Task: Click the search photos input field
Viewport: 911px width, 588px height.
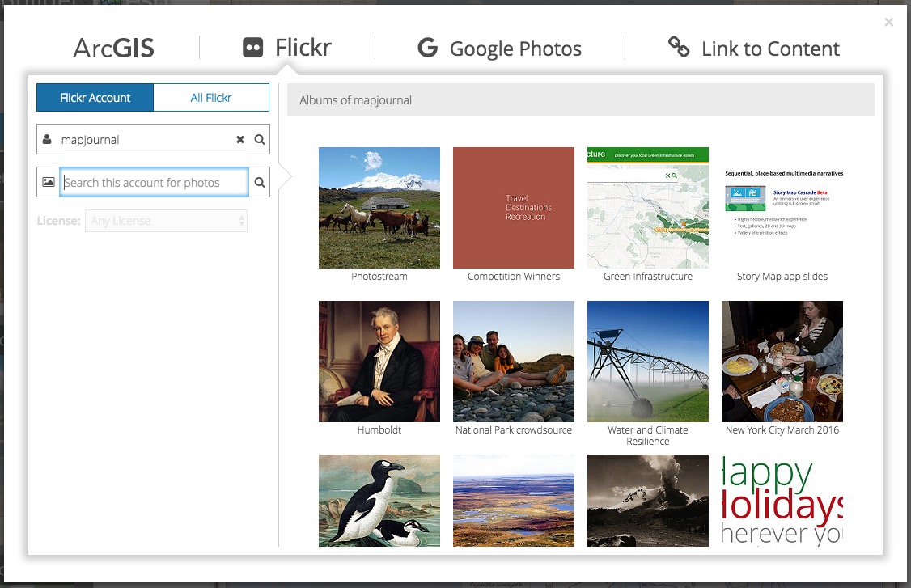Action: coord(154,182)
